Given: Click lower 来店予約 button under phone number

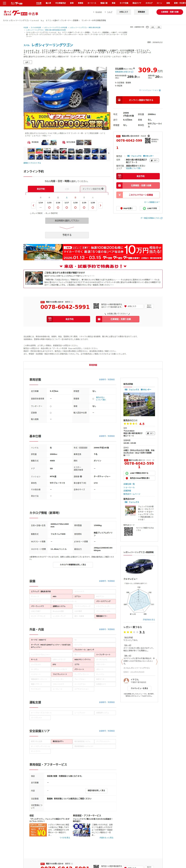Looking at the screenshot, I should [x=69, y=319].
